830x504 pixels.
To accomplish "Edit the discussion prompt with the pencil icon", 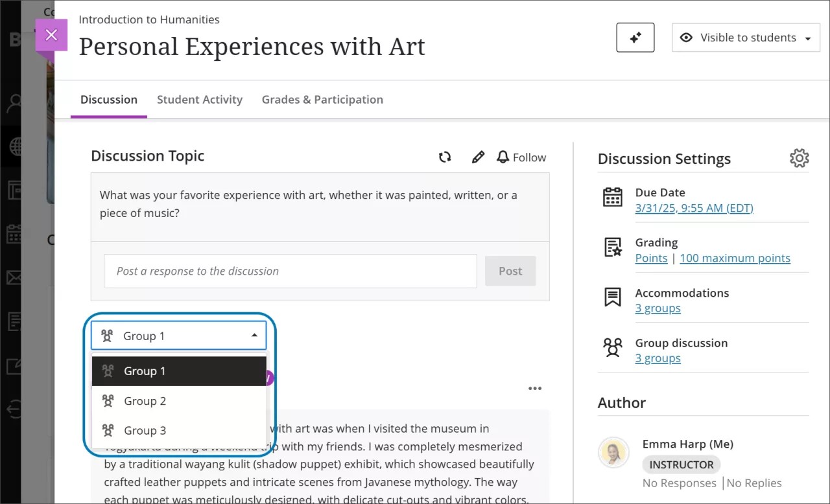I will (x=478, y=157).
